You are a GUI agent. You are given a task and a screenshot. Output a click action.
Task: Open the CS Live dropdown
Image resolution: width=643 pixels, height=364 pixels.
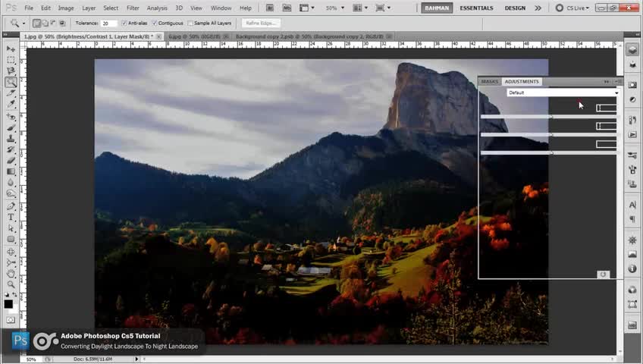[572, 8]
